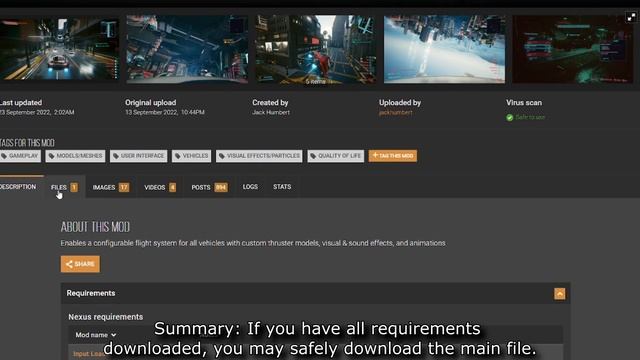Switch to the Stats tab
The height and width of the screenshot is (360, 640).
click(282, 187)
